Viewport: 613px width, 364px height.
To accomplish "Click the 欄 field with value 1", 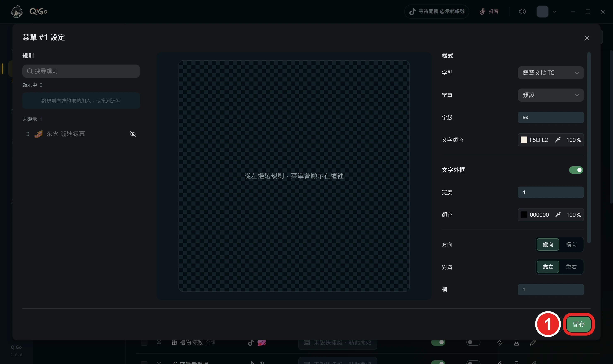I will 551,289.
